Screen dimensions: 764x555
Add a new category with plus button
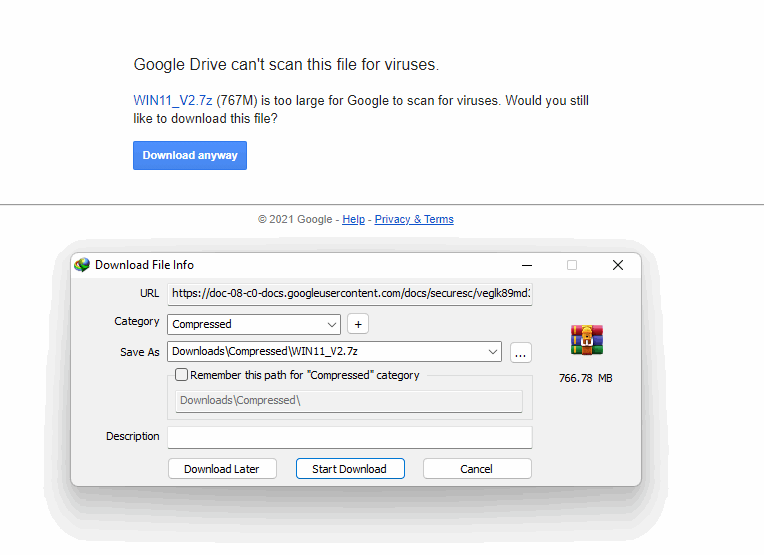(358, 325)
